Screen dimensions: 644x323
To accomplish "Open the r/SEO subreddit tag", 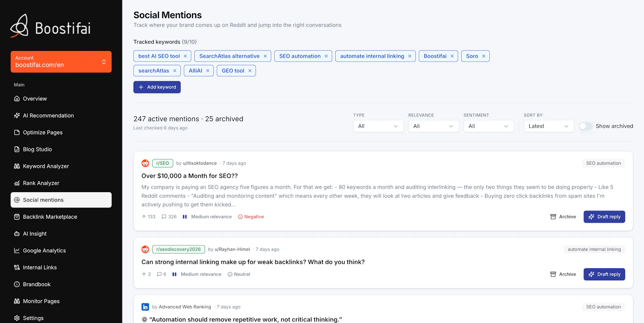I will click(163, 163).
